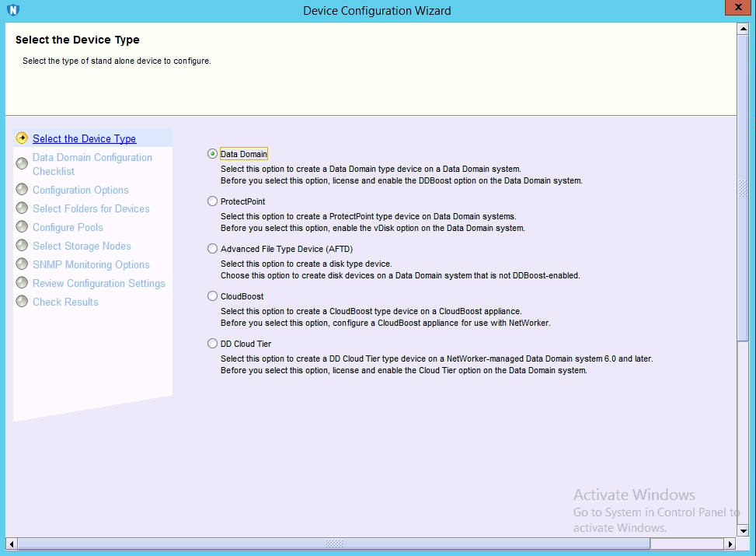Click the step bullet icon beside Configuration Options

(22, 190)
